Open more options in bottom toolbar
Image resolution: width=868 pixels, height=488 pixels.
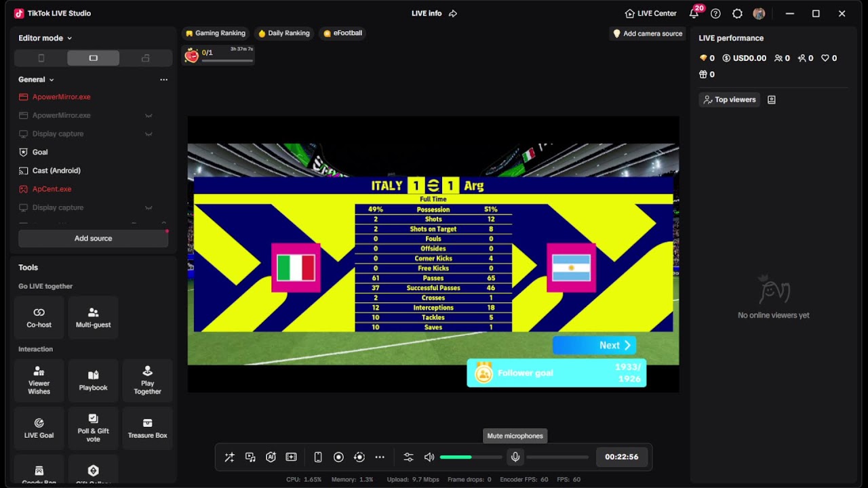(x=380, y=457)
